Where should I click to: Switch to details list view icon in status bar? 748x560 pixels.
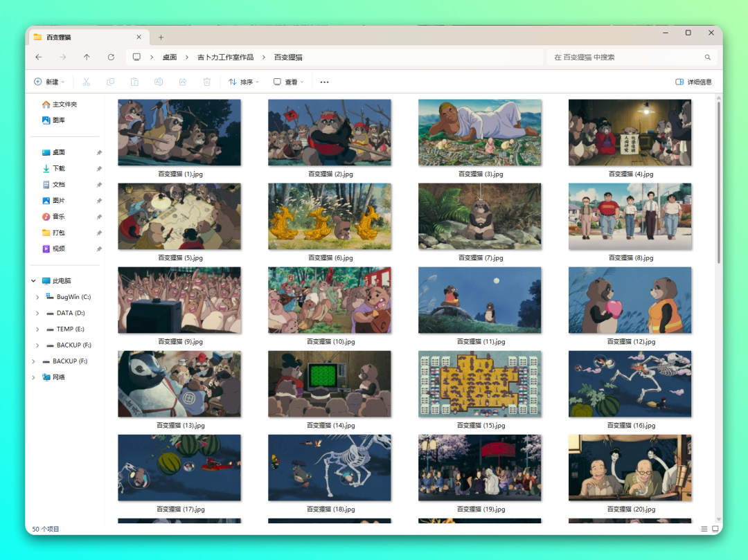coord(704,529)
